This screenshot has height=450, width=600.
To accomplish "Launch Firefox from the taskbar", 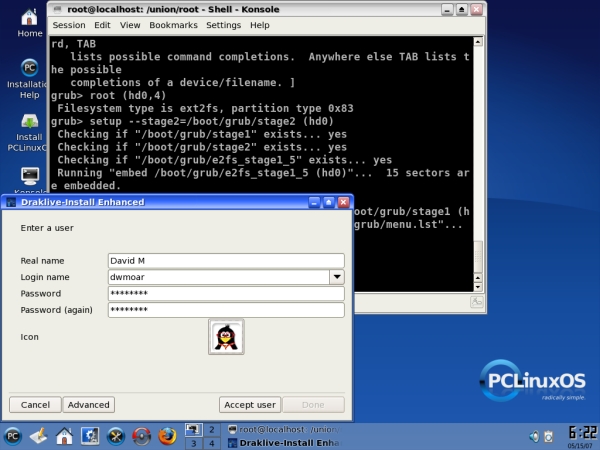I will (x=167, y=436).
